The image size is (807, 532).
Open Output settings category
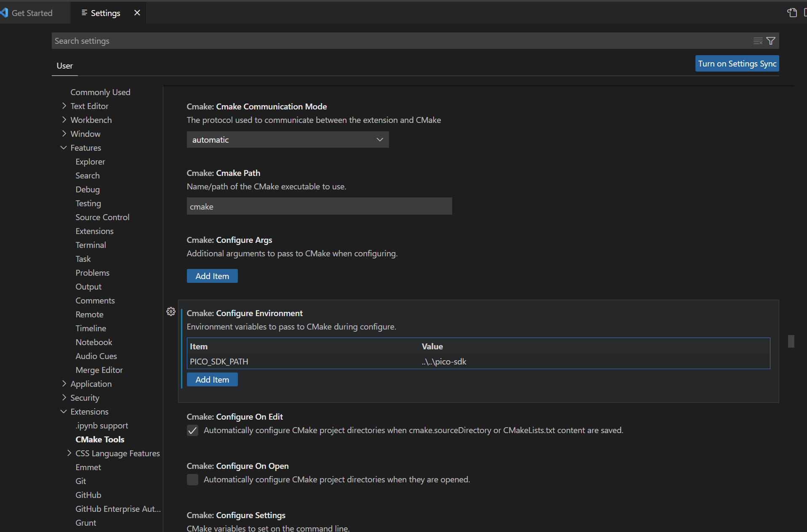(x=88, y=286)
